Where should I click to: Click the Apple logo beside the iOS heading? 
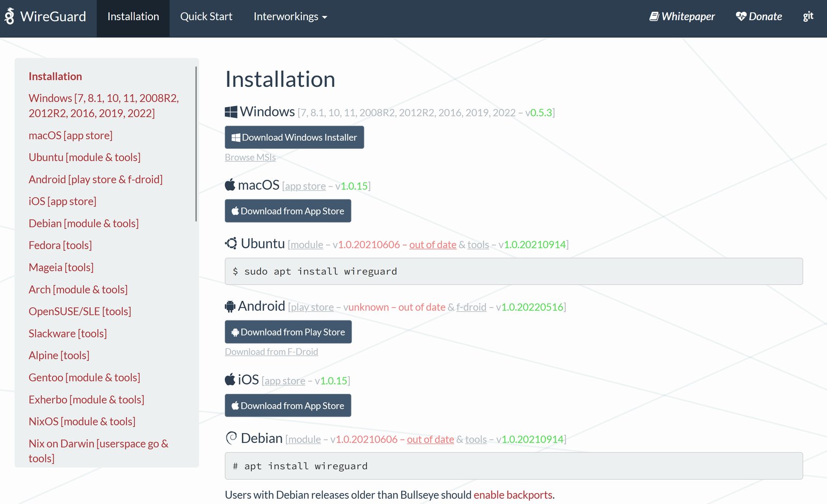(x=230, y=380)
